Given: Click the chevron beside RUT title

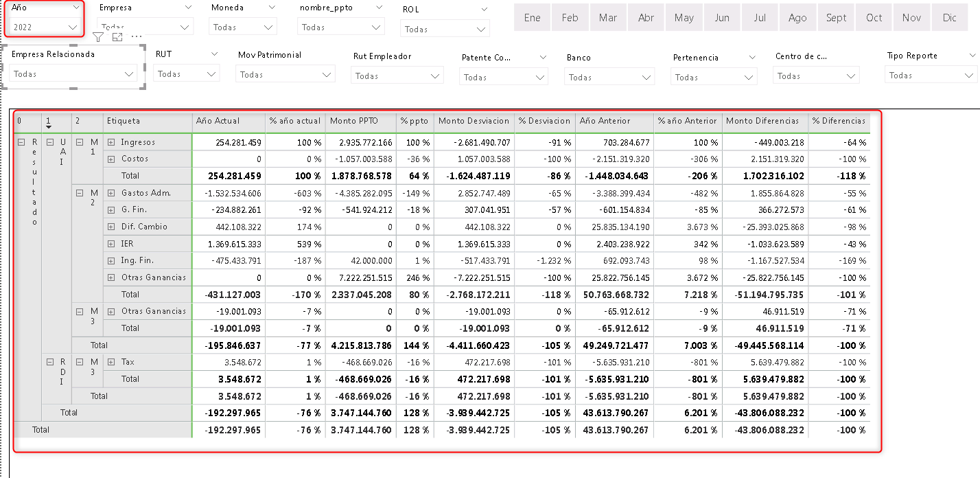Looking at the screenshot, I should (215, 54).
